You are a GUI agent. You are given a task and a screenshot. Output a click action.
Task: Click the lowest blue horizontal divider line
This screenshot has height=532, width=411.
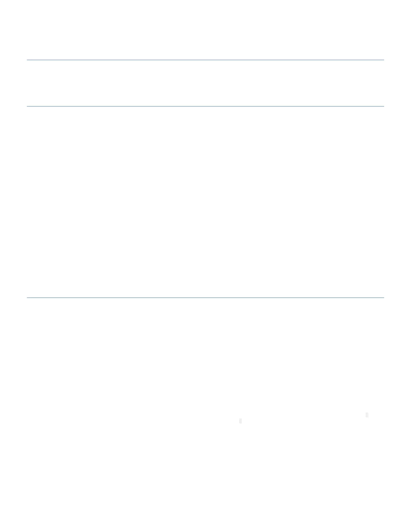(x=205, y=298)
